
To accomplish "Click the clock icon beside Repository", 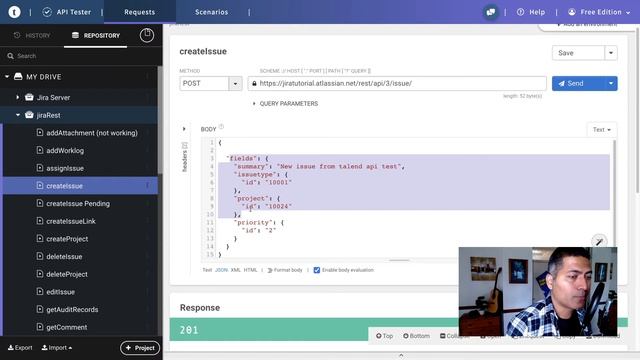I will click(147, 36).
